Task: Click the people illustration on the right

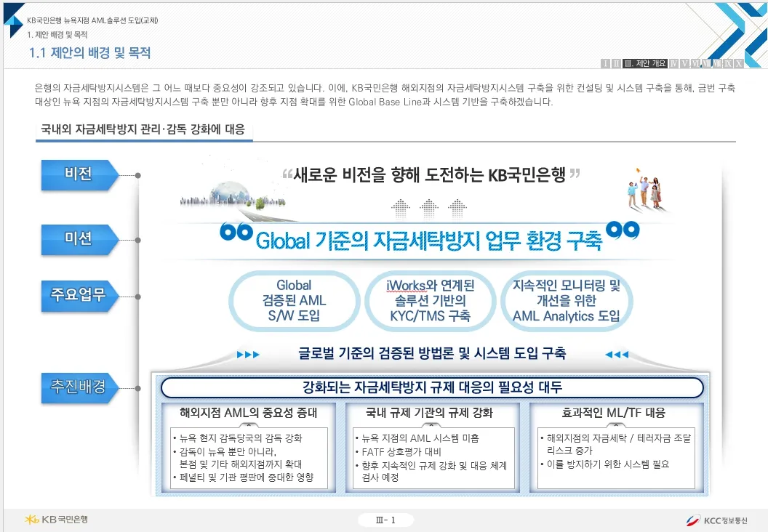Action: tap(643, 191)
